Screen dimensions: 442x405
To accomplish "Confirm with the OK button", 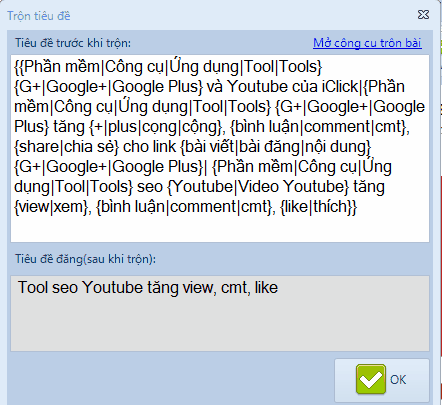I will [x=382, y=380].
